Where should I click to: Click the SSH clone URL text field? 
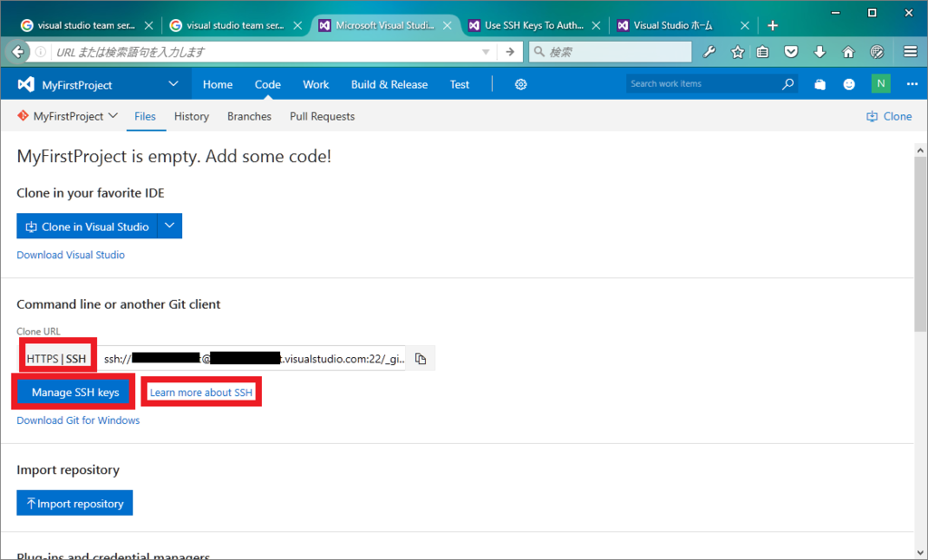point(252,359)
